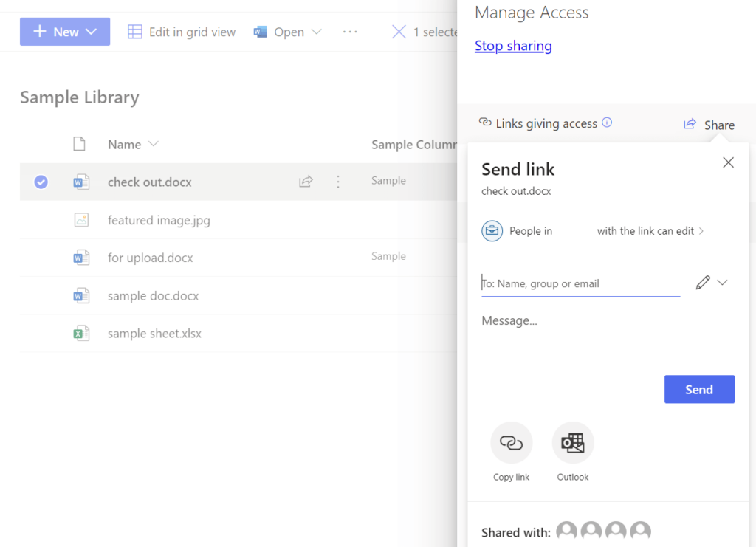Click the Sample Column header
756x547 pixels.
tap(413, 144)
